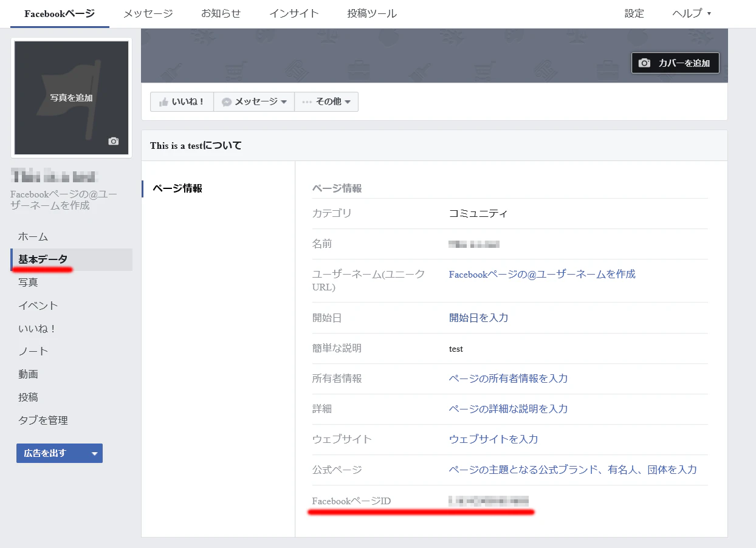
Task: Open the ヘルプ dropdown in top bar
Action: [692, 13]
